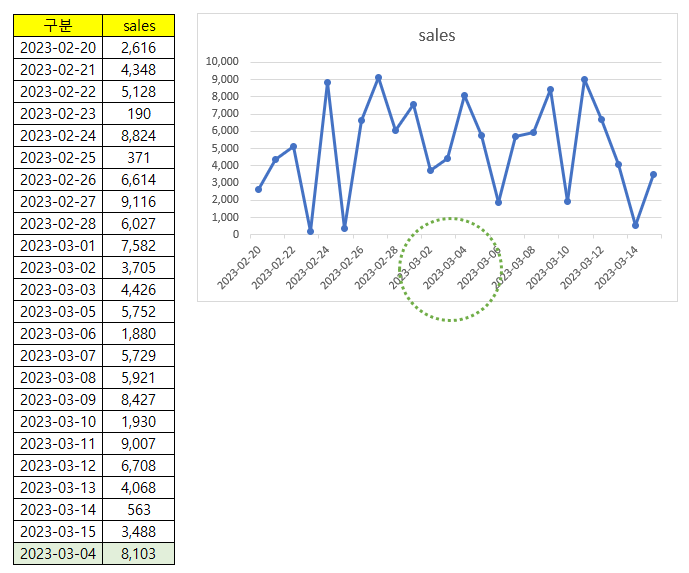This screenshot has width=689, height=573.
Task: Select cell 2023-02-25
Action: 58,157
